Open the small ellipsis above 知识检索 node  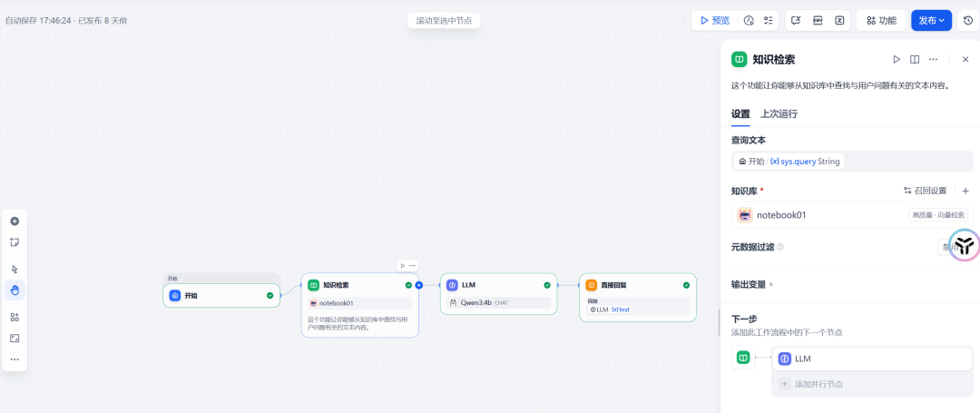(412, 266)
